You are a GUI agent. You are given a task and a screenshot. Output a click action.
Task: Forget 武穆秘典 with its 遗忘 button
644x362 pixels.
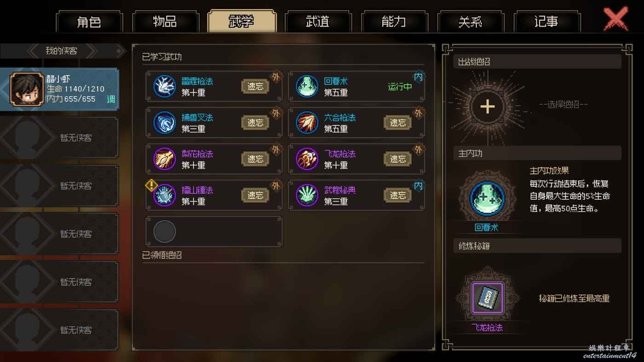(398, 195)
